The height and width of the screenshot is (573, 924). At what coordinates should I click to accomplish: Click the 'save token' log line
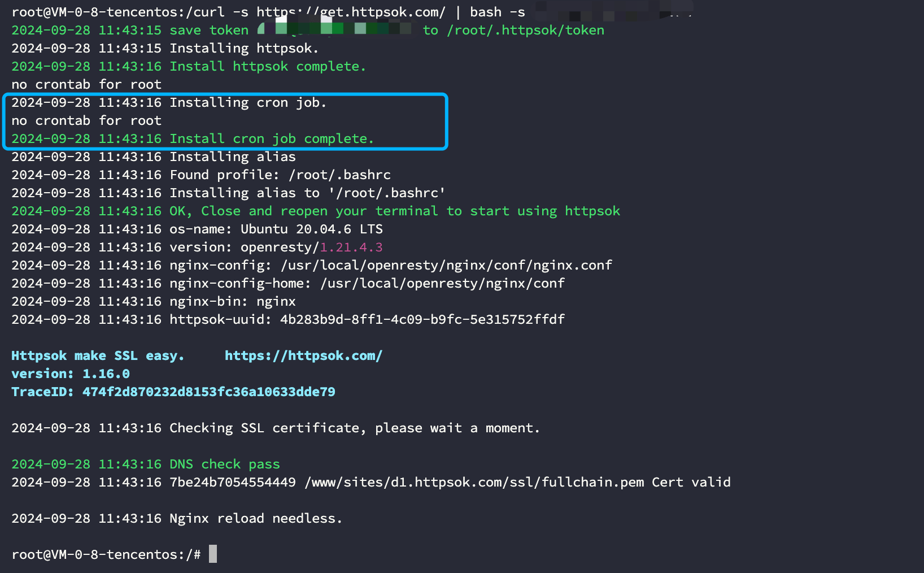tap(308, 30)
